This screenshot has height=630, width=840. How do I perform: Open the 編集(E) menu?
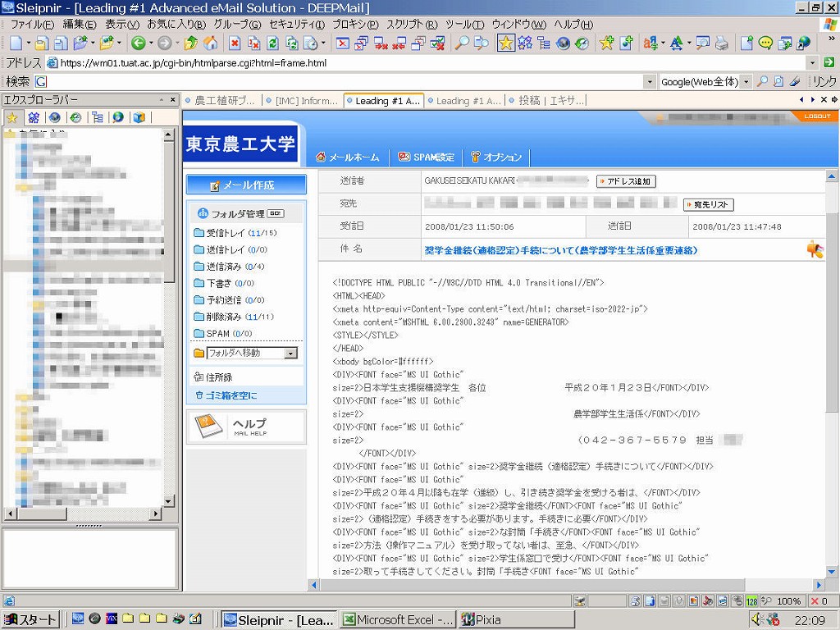(x=80, y=25)
